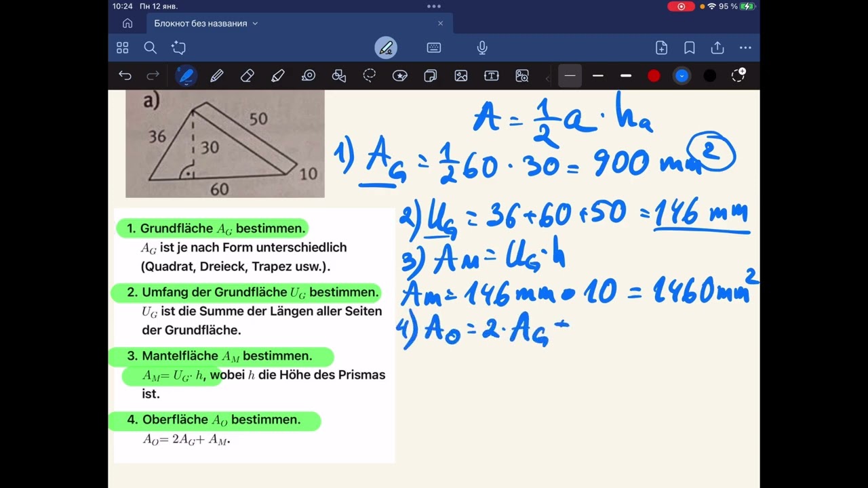Select the tape tool
This screenshot has width=868, height=488.
click(309, 75)
